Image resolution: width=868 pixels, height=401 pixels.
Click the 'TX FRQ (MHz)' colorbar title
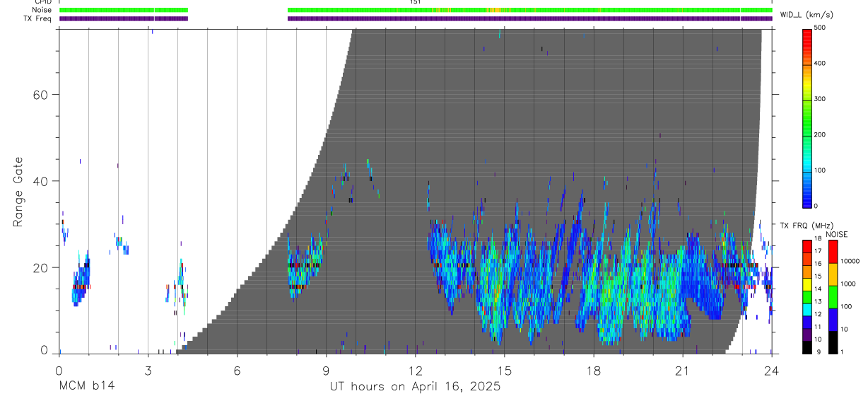click(x=808, y=226)
